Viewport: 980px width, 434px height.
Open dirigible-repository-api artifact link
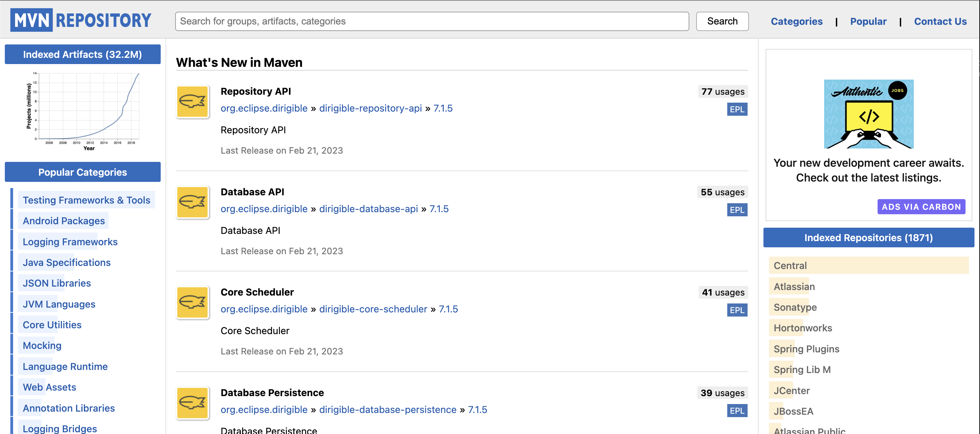371,108
